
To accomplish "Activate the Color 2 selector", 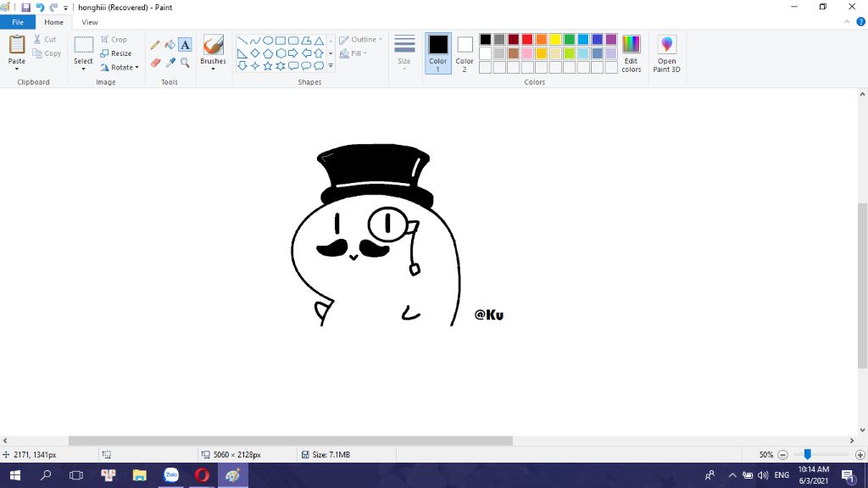I will pos(465,53).
